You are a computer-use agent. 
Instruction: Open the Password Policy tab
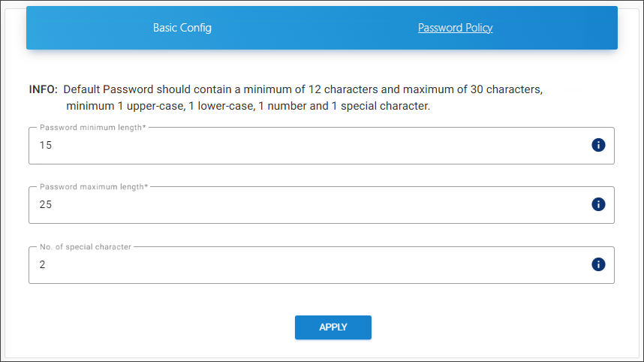(x=455, y=28)
